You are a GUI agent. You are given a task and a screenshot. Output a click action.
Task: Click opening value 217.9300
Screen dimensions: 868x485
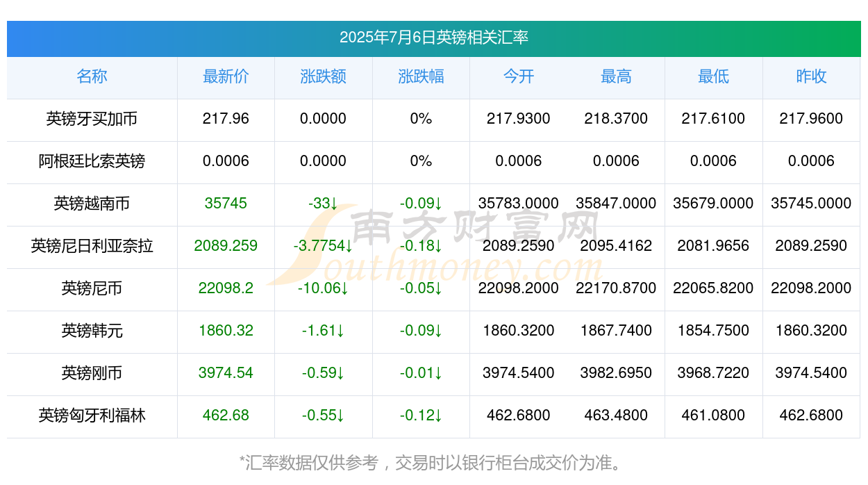[519, 119]
